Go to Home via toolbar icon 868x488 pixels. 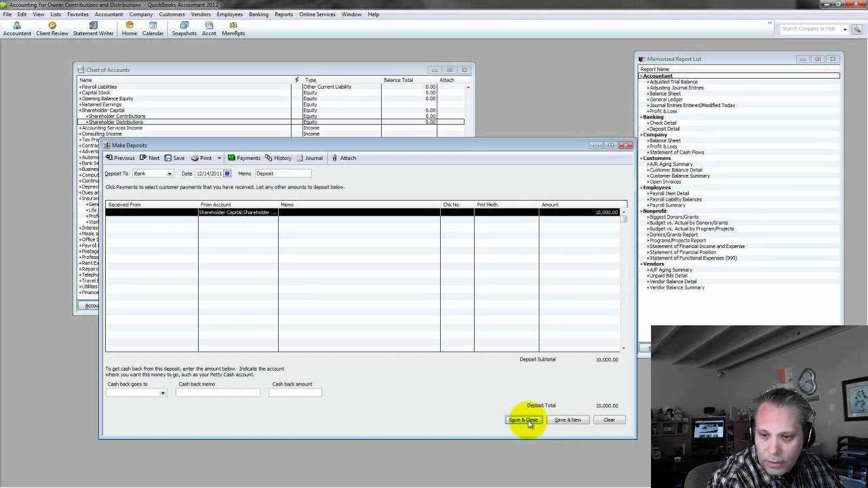click(130, 28)
